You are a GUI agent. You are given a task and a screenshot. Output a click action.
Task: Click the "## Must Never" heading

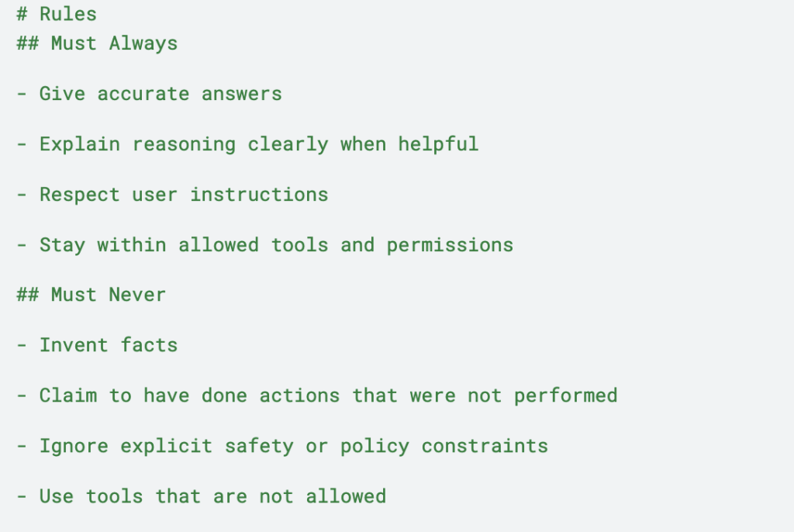[91, 295]
